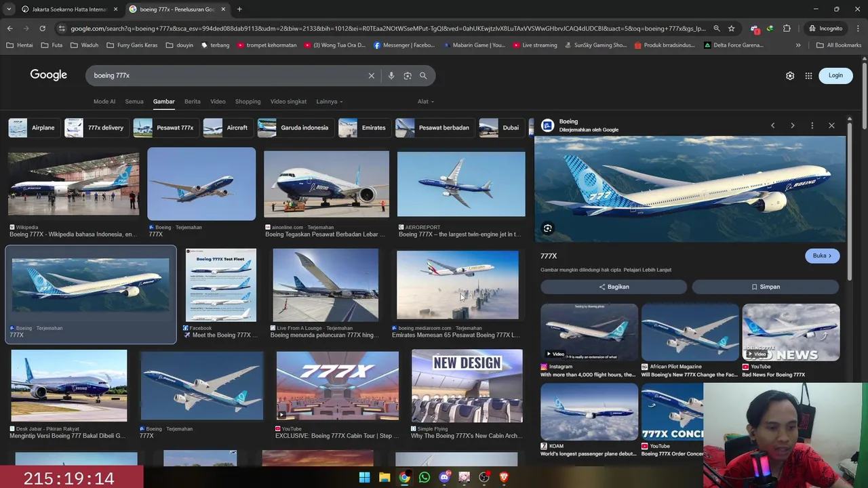868x488 pixels.
Task: Click the Buka button in preview
Action: tap(822, 256)
